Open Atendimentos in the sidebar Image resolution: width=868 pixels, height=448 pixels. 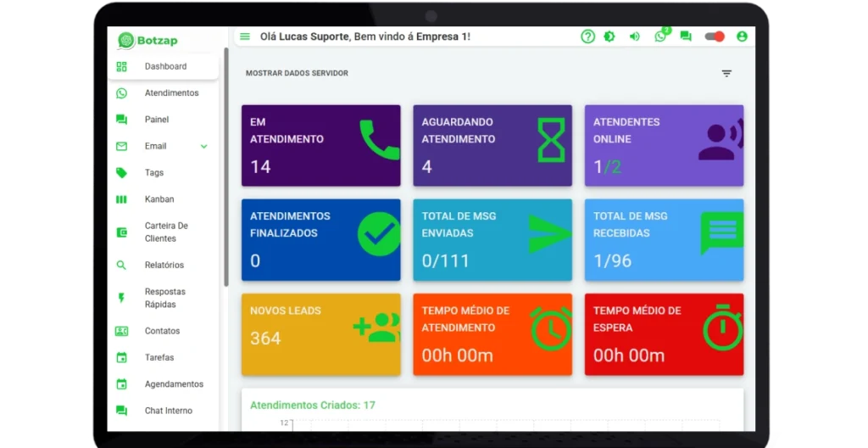(x=171, y=93)
